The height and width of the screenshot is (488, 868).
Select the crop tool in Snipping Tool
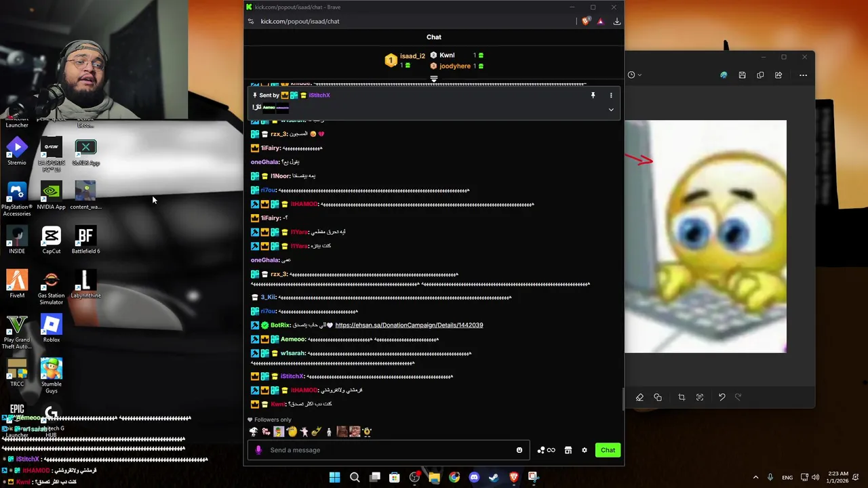pyautogui.click(x=682, y=397)
